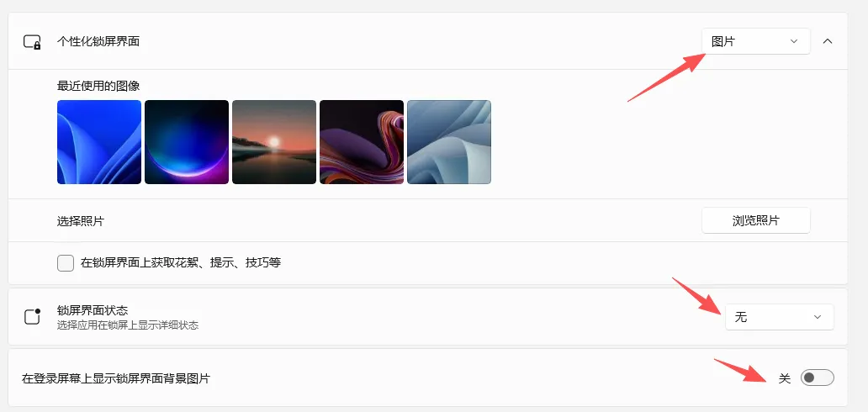Click the 锁屏界面状态 row title
868x412 pixels.
point(93,310)
